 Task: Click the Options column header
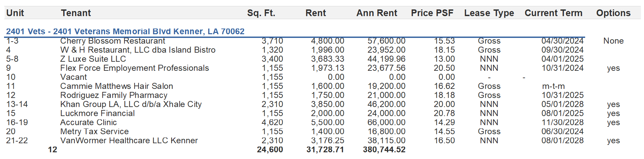[613, 13]
